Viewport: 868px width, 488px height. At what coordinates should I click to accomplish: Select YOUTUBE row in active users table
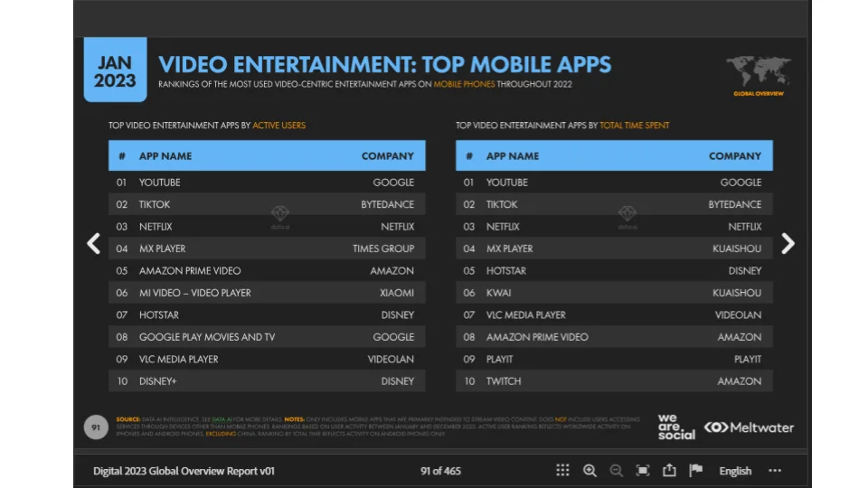click(x=267, y=182)
